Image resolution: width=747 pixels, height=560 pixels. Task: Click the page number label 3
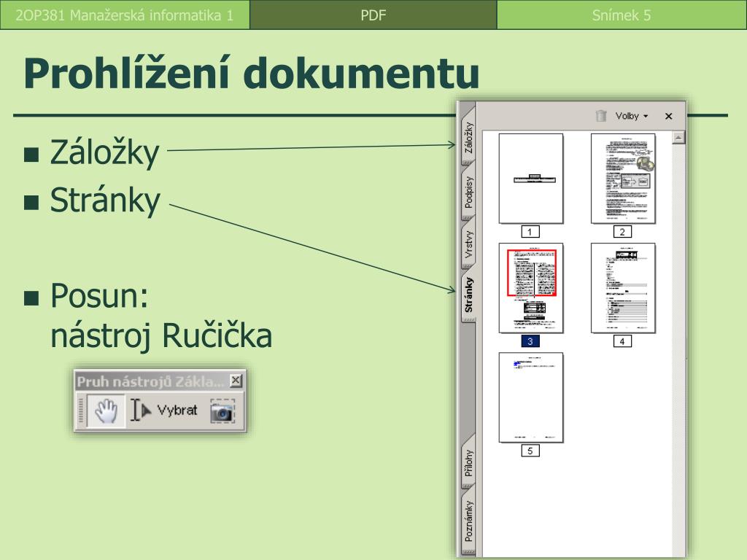pos(530,341)
